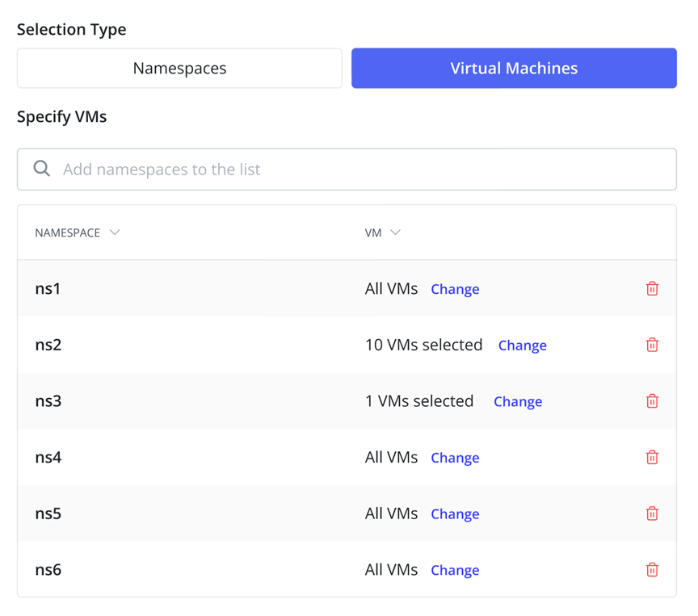698x616 pixels.
Task: Select the Namespaces selection type
Action: [x=179, y=68]
